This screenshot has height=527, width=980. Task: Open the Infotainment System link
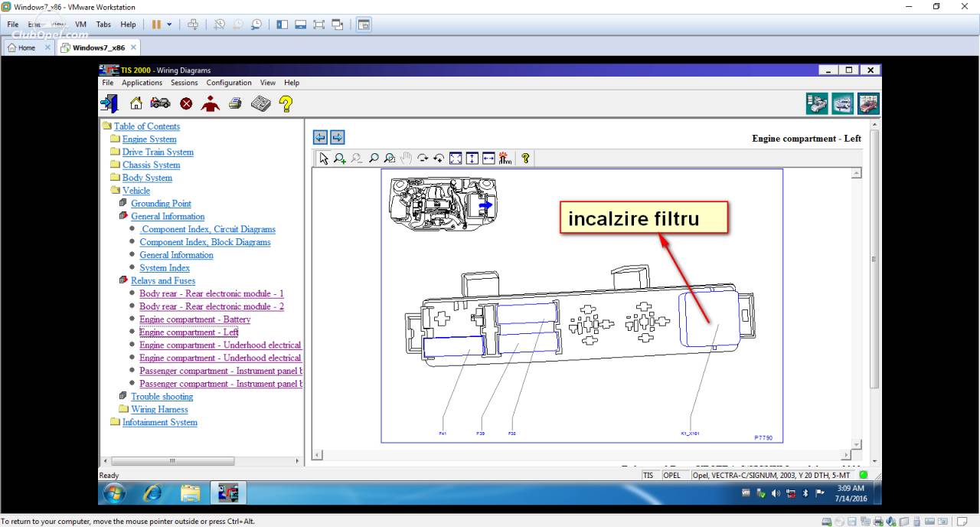[x=159, y=422]
